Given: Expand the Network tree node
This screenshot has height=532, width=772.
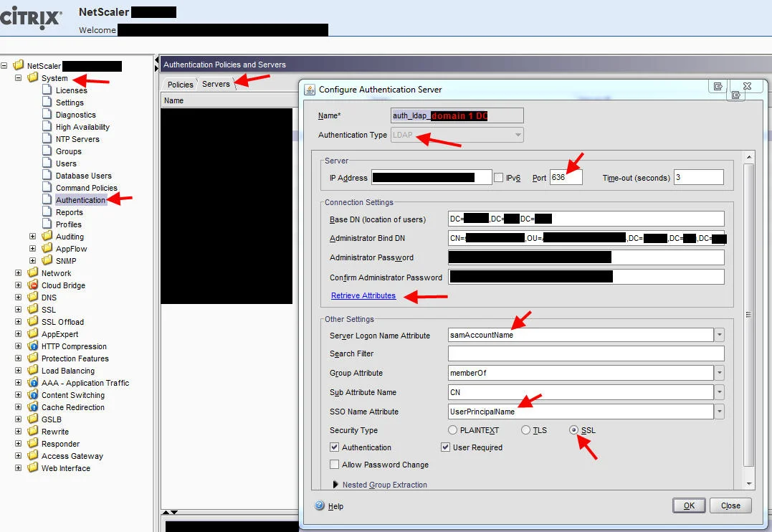Looking at the screenshot, I should coord(18,272).
